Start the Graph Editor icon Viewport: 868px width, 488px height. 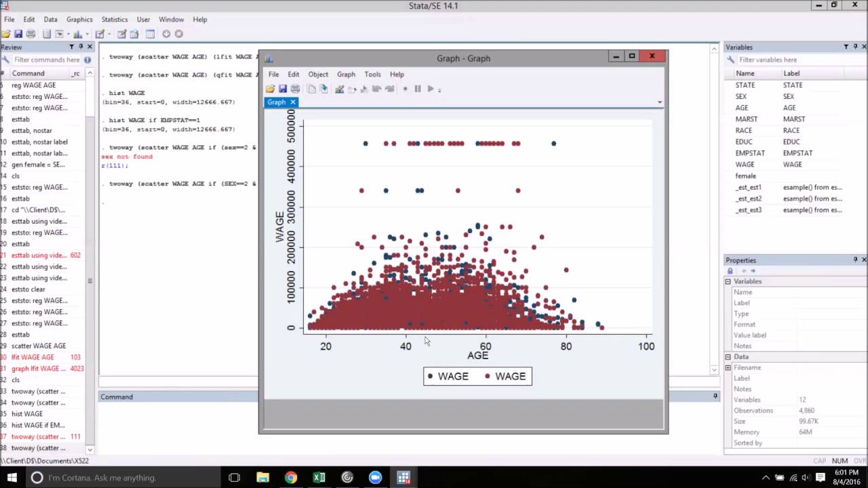click(x=339, y=89)
